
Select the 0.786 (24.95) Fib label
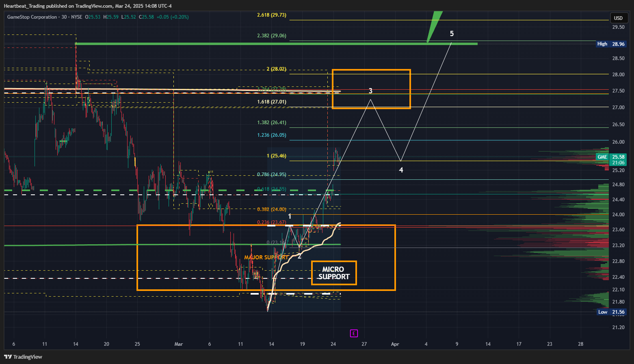[x=272, y=174]
